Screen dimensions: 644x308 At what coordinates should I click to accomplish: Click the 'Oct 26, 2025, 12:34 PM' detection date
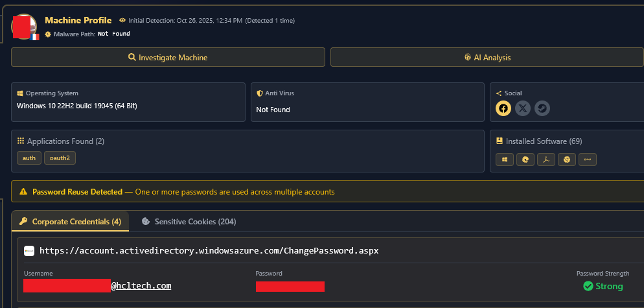point(209,21)
